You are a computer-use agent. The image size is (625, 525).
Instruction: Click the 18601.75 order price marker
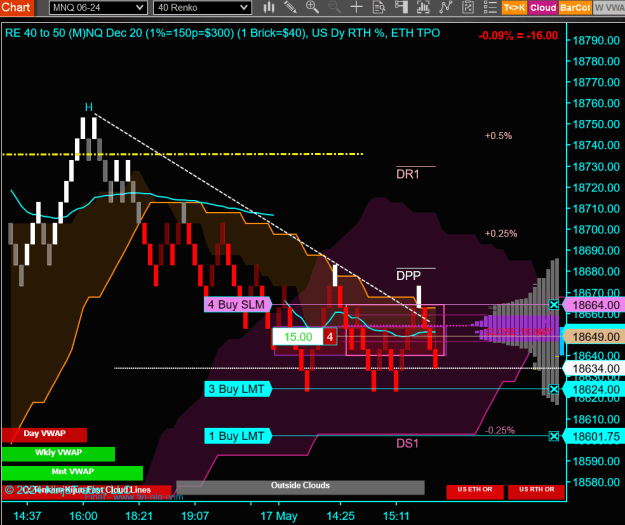click(594, 437)
